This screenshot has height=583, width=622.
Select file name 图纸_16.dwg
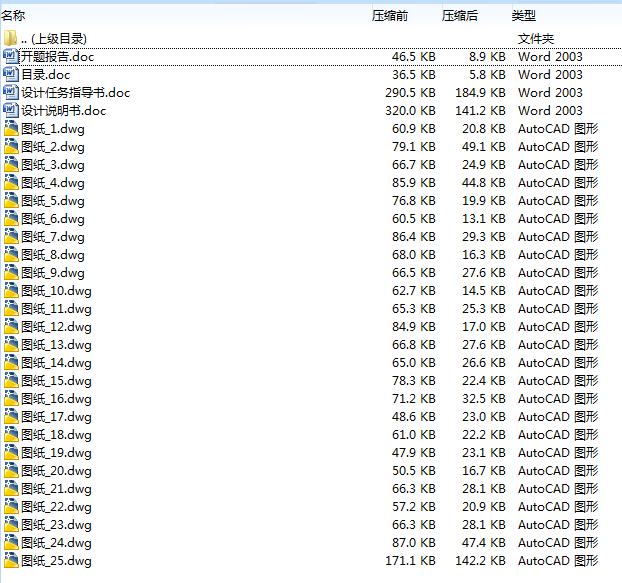click(x=56, y=399)
